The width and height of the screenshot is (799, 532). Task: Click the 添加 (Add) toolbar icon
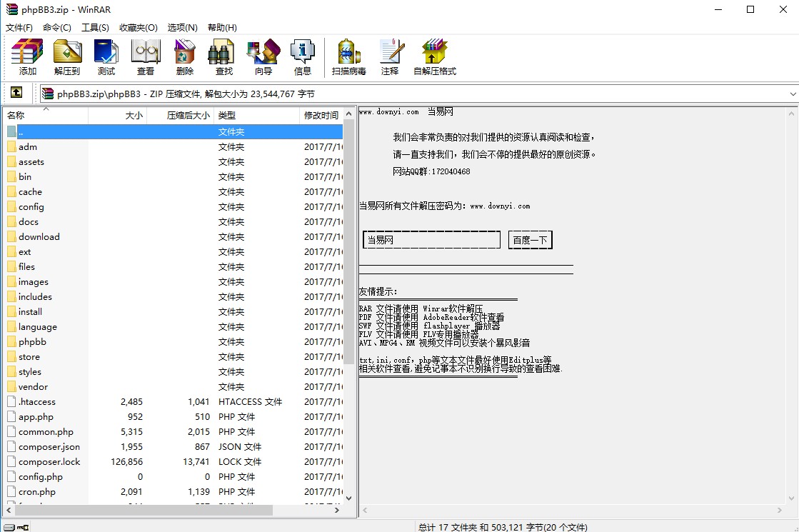(x=26, y=57)
